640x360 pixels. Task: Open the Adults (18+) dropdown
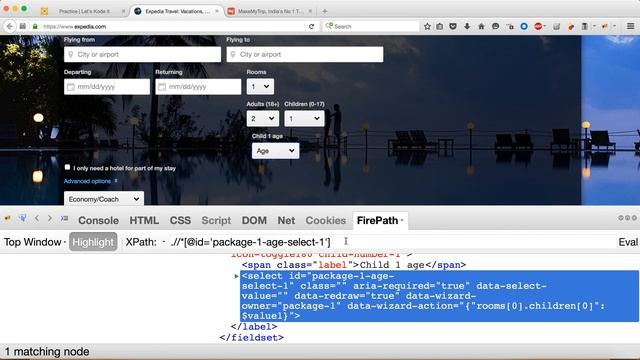point(262,118)
